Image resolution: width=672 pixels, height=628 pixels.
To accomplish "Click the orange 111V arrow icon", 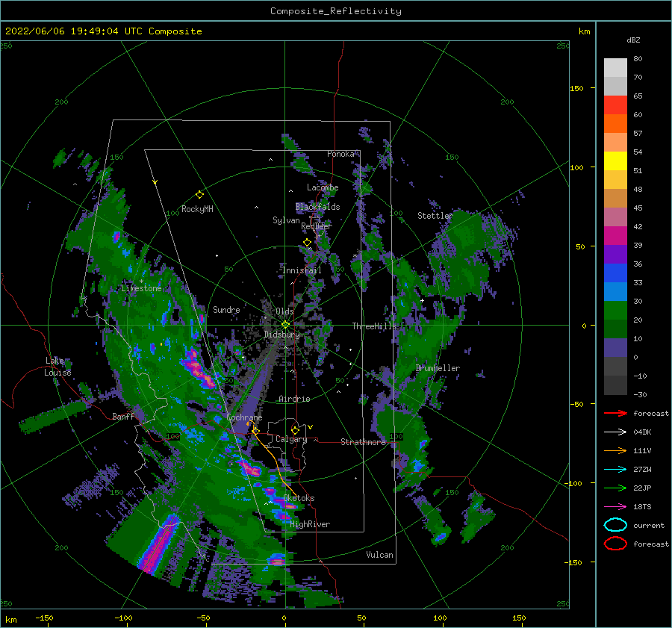I will tap(615, 450).
